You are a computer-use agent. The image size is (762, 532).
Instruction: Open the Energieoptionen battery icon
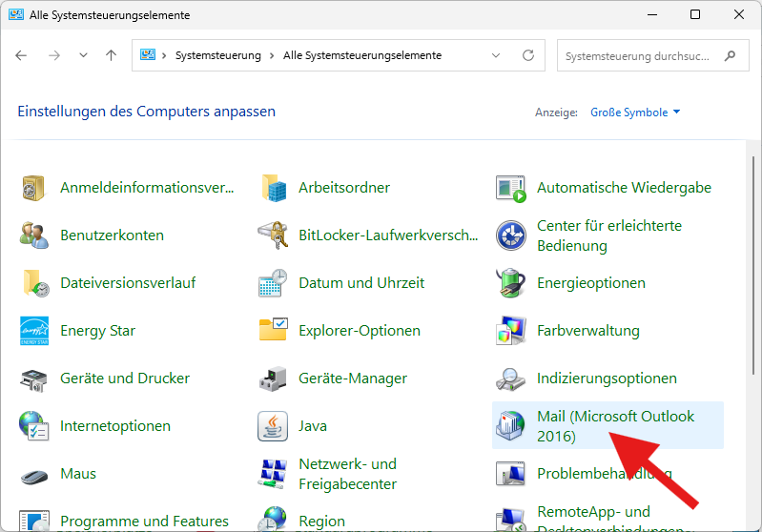(x=511, y=283)
